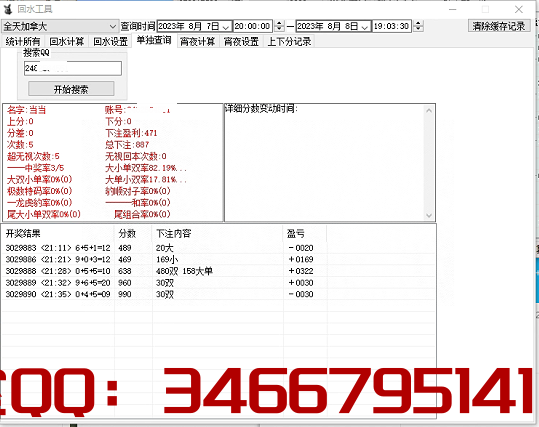Click the start time field 20:00:00
Viewport: 539px width, 427px height.
tap(252, 26)
